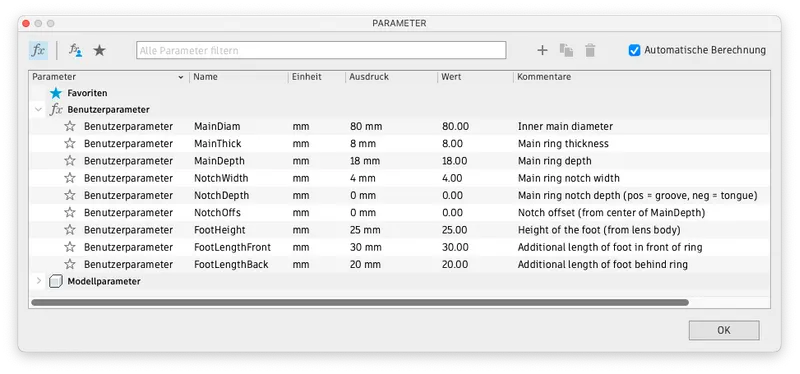Favorite the FootHeight parameter star
Image resolution: width=800 pixels, height=374 pixels.
point(70,230)
